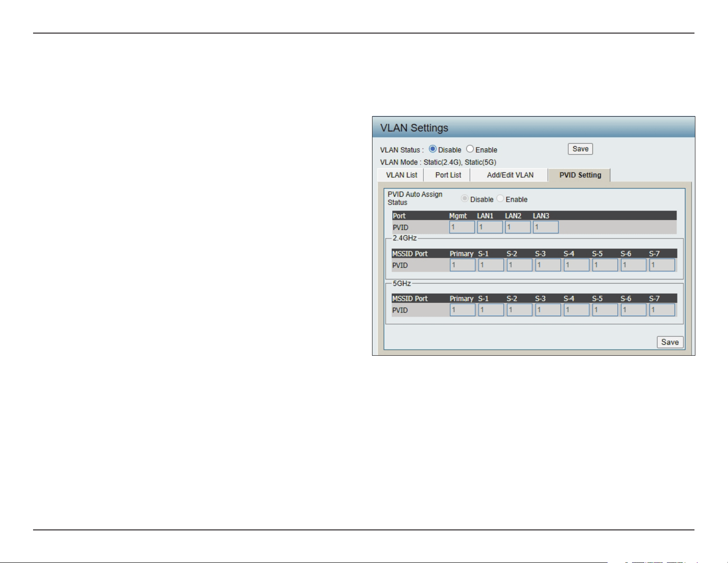
Task: Click the 2.4GHz Primary PVID field
Action: [463, 265]
